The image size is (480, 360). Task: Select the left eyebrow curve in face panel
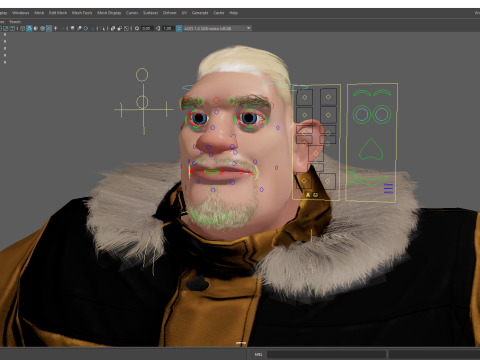362,93
